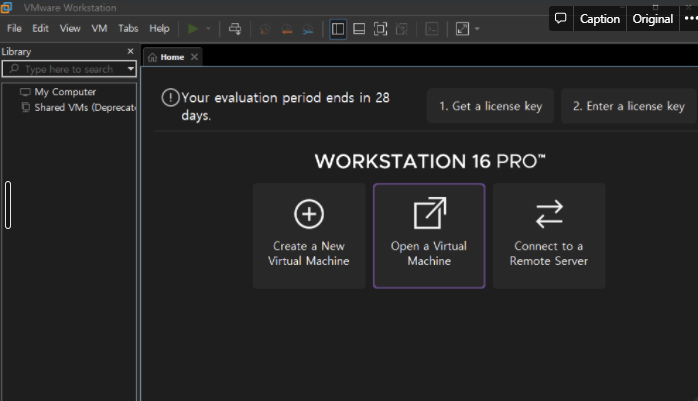Click Connect to a Remote Server tile
The height and width of the screenshot is (401, 698).
point(549,236)
